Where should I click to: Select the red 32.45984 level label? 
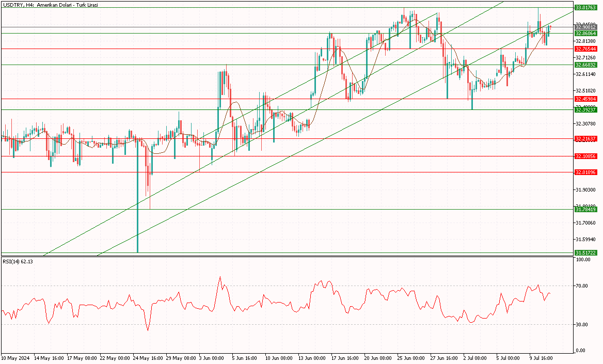pos(585,99)
